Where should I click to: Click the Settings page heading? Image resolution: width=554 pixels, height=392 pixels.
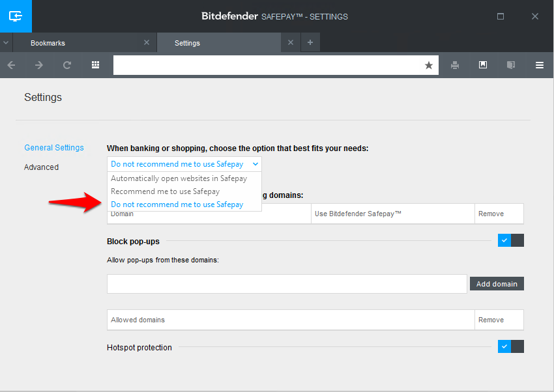[x=43, y=98]
